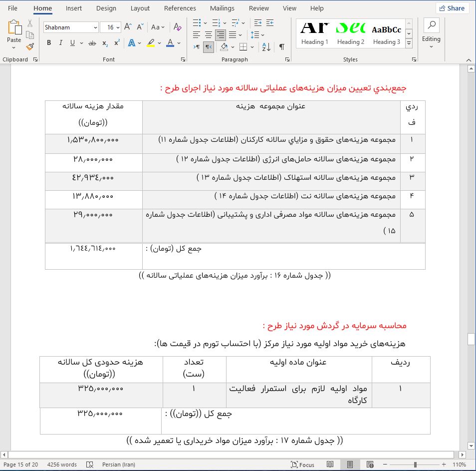Viewport: 476px width, 471px height.
Task: Open Styles pane launcher
Action: pyautogui.click(x=414, y=59)
